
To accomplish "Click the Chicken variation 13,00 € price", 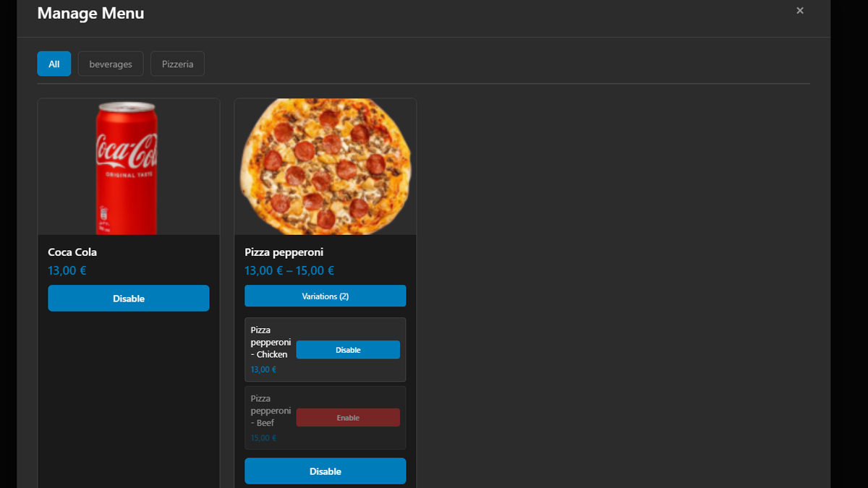I will [x=263, y=369].
